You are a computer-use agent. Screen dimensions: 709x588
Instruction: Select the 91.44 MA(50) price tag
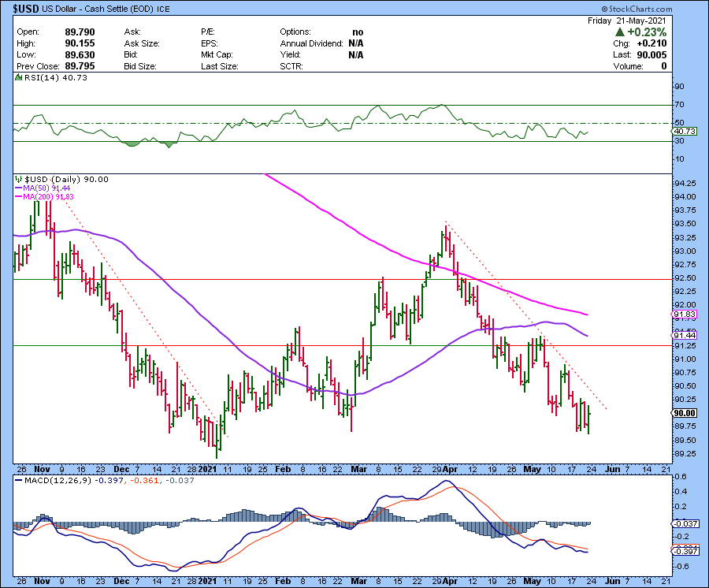coord(683,336)
